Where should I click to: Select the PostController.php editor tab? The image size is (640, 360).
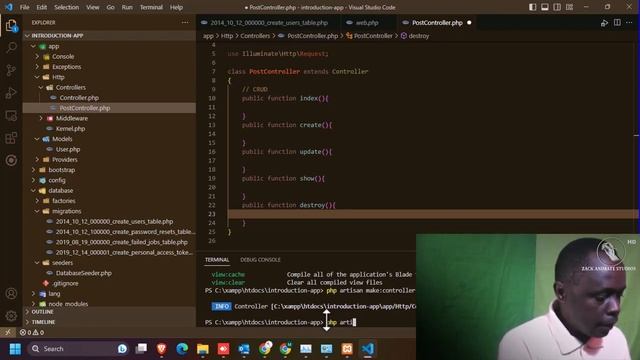(x=437, y=23)
